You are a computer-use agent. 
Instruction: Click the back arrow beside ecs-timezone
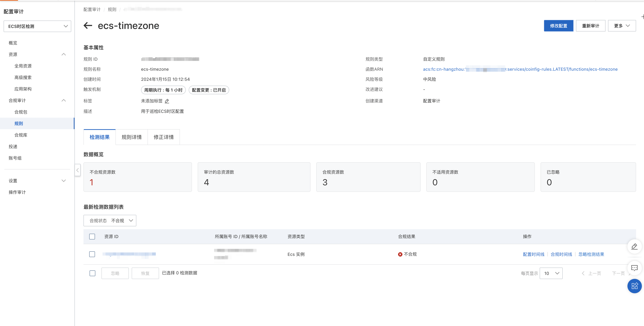click(x=88, y=26)
